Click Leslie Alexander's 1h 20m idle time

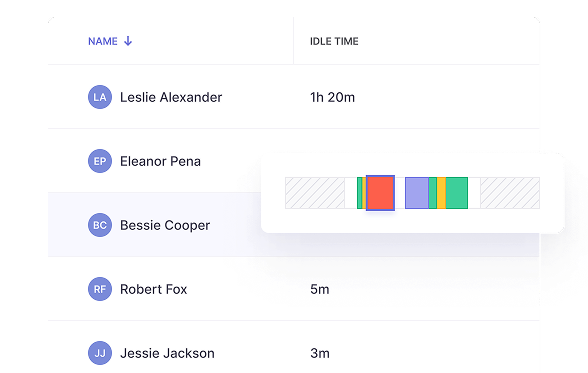click(332, 97)
